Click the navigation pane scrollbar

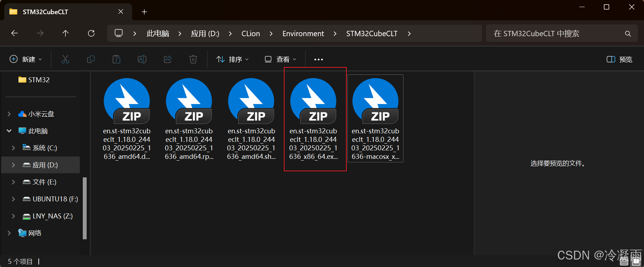(x=85, y=208)
